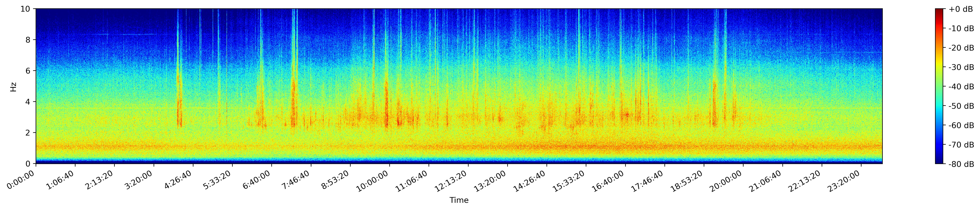
Task: Click the -70 dB colorbar label
Action: pos(961,145)
